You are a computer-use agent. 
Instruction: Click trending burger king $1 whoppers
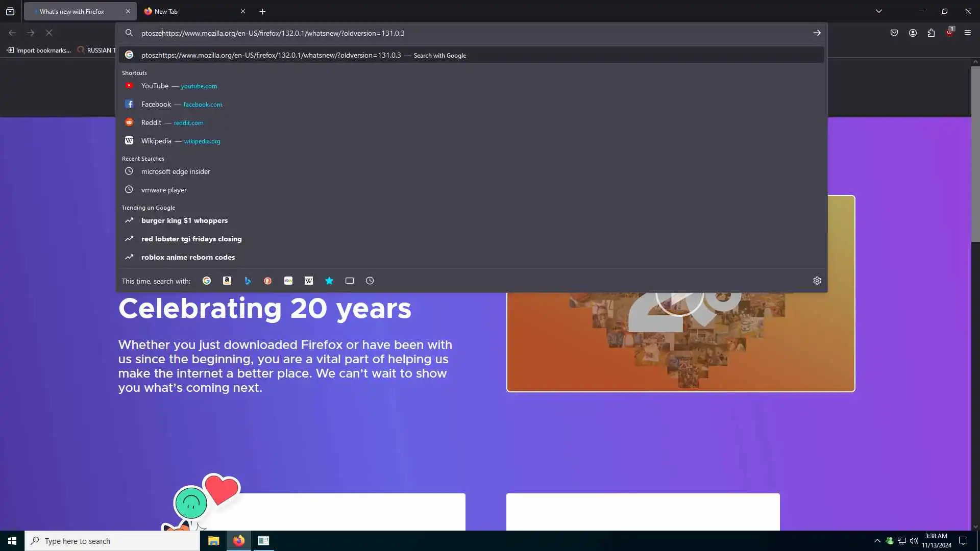pyautogui.click(x=184, y=220)
